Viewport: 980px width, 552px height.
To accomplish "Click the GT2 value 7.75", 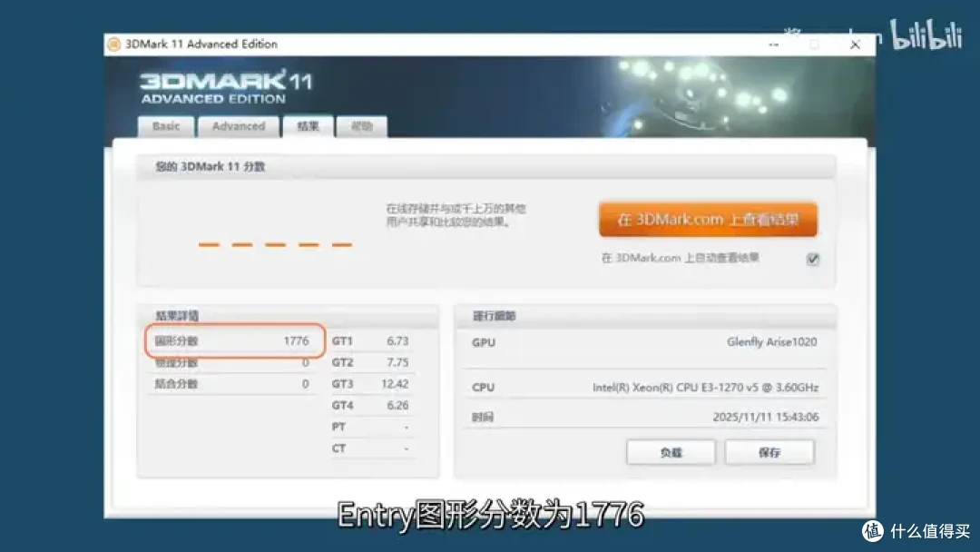I will (x=397, y=362).
